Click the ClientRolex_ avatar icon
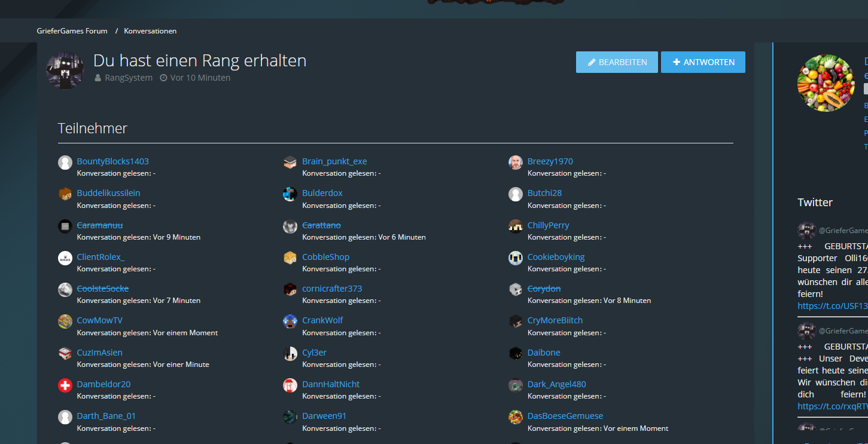Screen dimensions: 868x444 click(x=65, y=258)
